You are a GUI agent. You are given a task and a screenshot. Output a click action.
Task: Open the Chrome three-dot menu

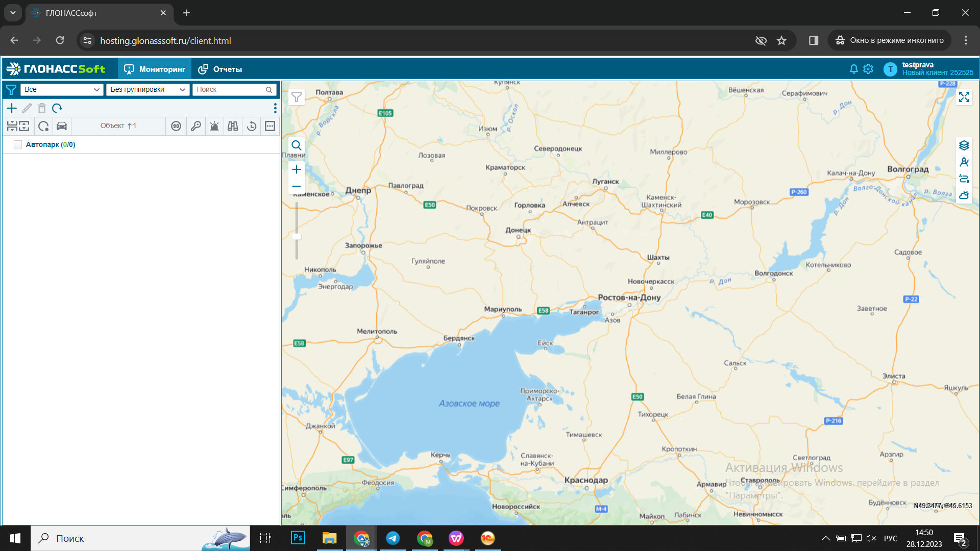966,40
